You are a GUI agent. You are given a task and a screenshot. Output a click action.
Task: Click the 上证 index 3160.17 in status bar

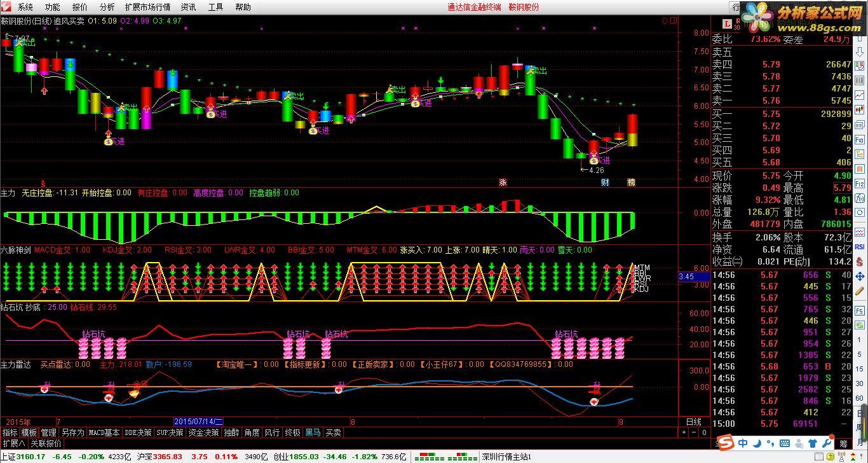(23, 457)
